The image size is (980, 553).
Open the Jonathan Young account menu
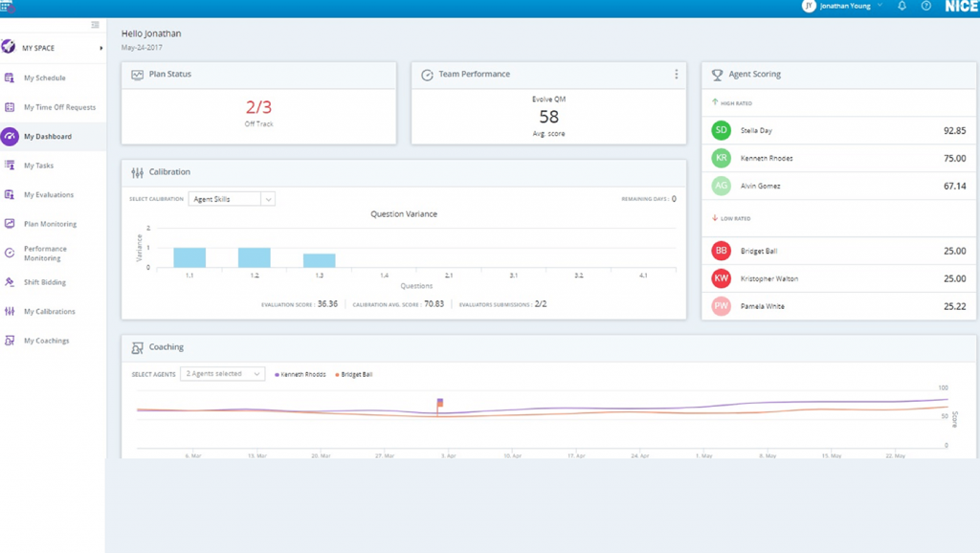(843, 6)
